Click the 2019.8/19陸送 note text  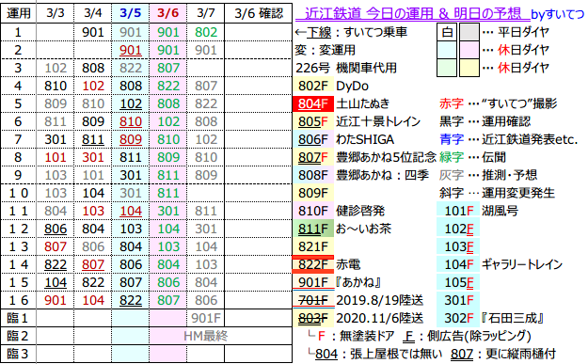[x=379, y=300]
